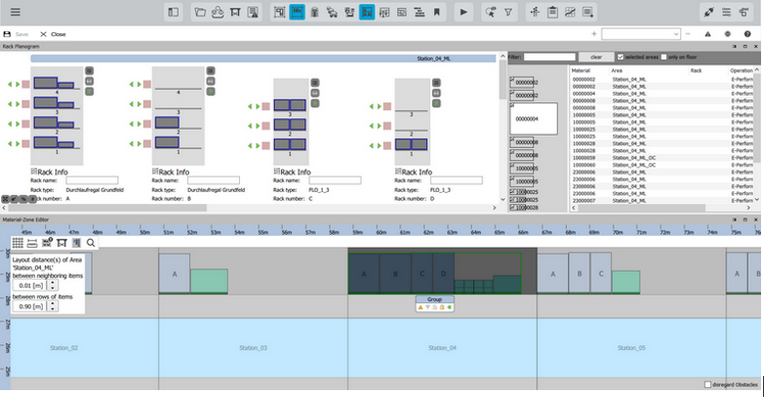Click the clear filter button
Screen dimensions: 764x397
[596, 57]
